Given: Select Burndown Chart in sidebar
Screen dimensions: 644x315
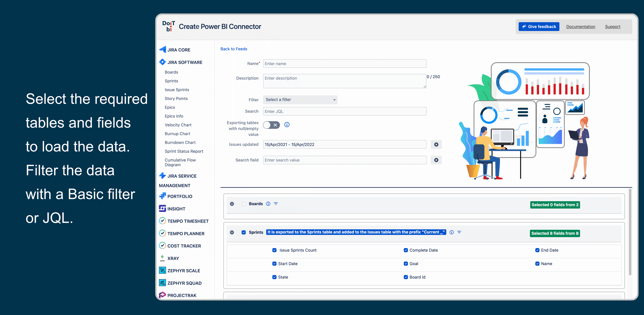Looking at the screenshot, I should (180, 142).
